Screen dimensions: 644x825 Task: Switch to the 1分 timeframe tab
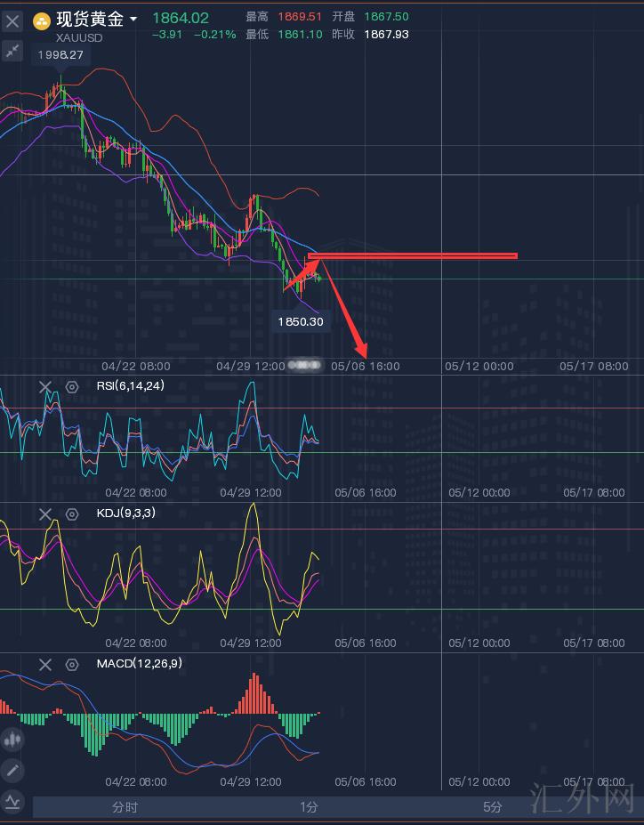coord(308,807)
